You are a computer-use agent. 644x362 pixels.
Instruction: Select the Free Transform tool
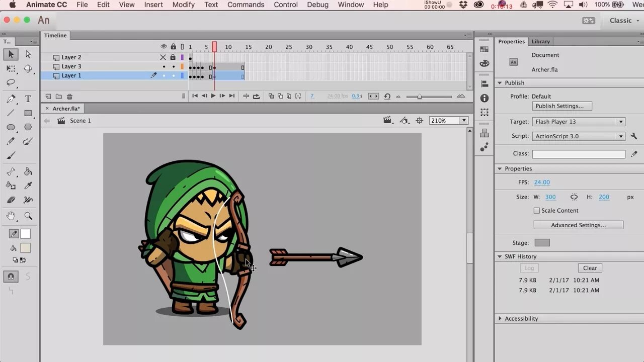pos(11,68)
